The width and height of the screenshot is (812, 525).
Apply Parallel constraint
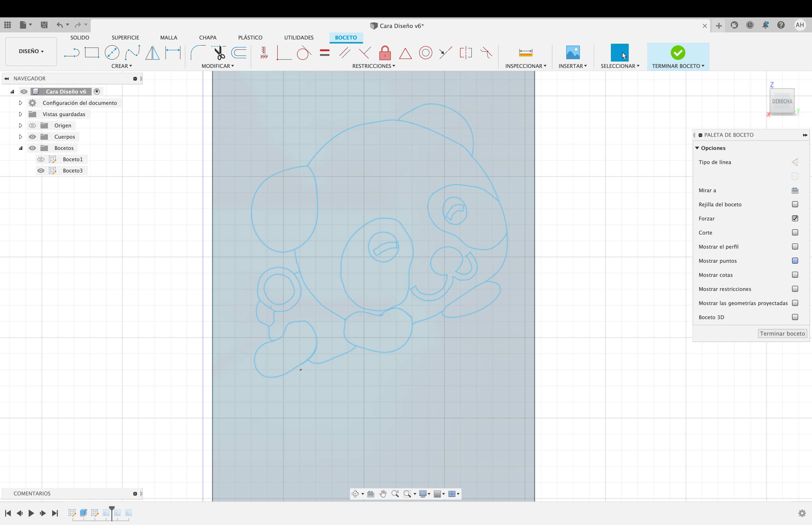[x=344, y=52]
